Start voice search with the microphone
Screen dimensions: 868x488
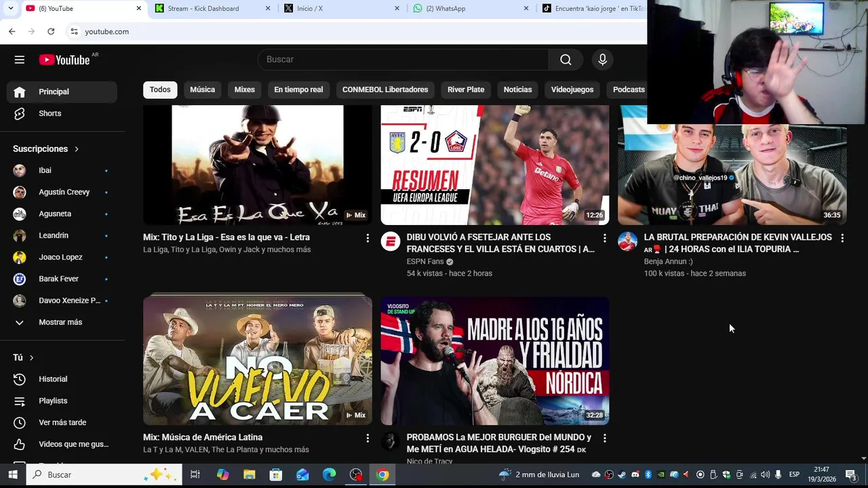pyautogui.click(x=602, y=60)
